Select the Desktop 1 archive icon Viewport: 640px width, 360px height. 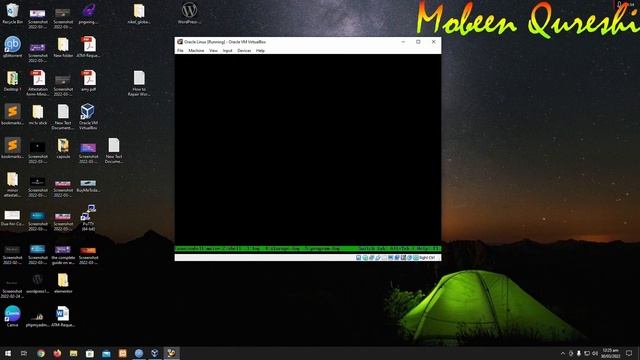[12, 81]
